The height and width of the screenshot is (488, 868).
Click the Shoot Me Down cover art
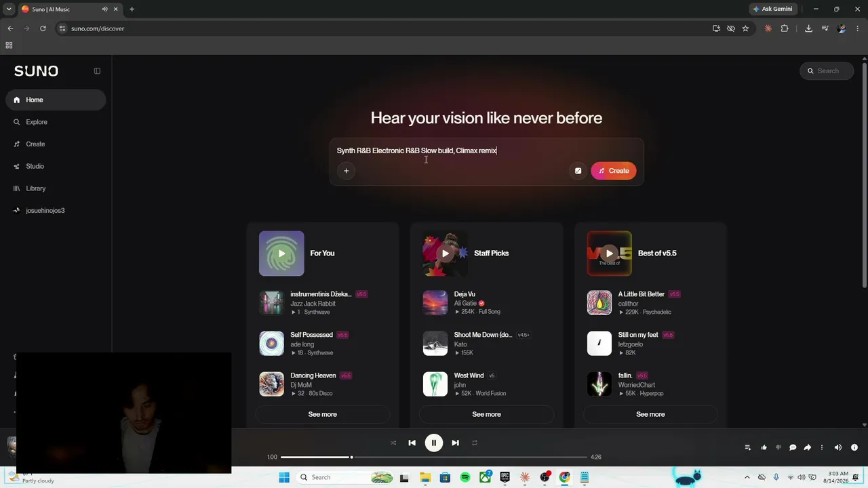coord(435,344)
